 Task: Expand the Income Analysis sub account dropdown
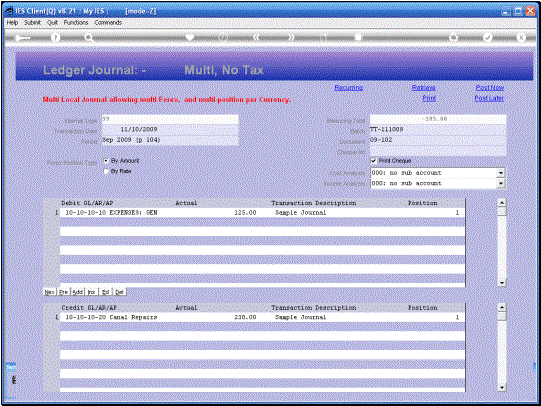pos(501,184)
